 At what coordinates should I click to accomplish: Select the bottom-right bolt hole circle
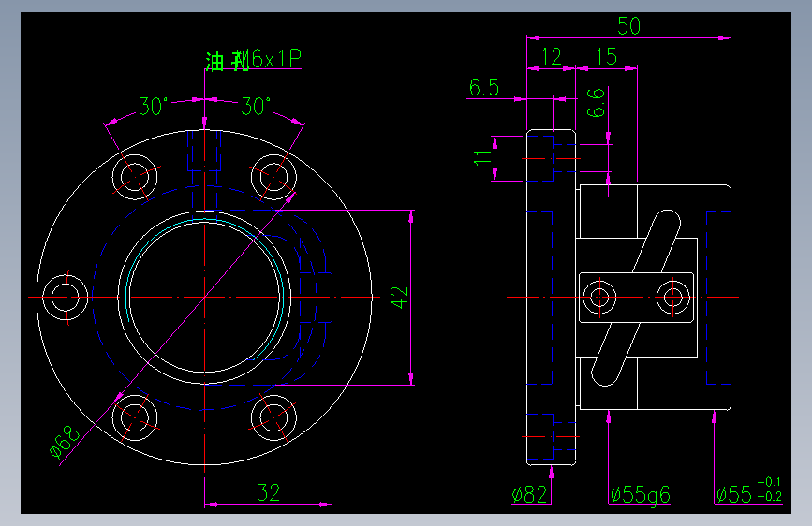point(274,417)
